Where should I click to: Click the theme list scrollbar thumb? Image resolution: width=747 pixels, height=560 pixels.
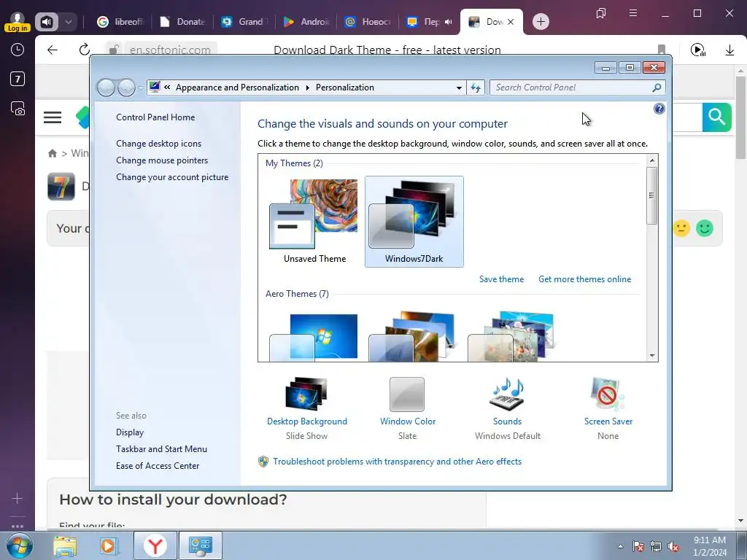(651, 195)
